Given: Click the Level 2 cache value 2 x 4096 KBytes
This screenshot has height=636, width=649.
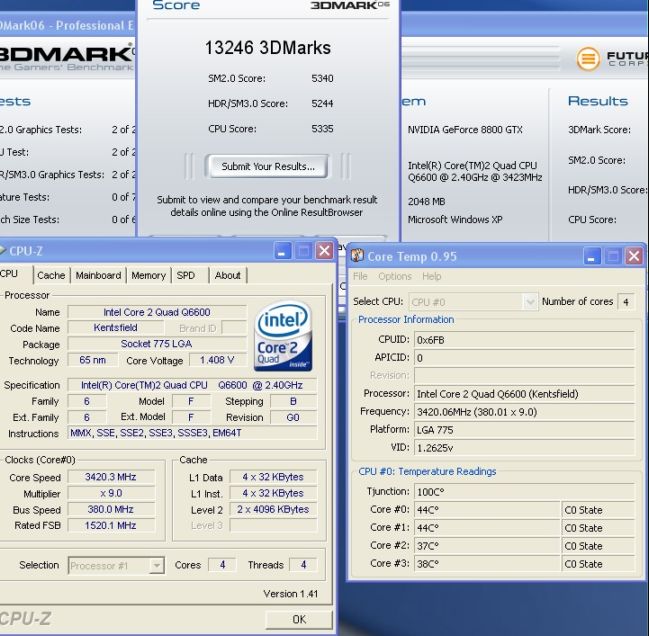Looking at the screenshot, I should pos(273,509).
